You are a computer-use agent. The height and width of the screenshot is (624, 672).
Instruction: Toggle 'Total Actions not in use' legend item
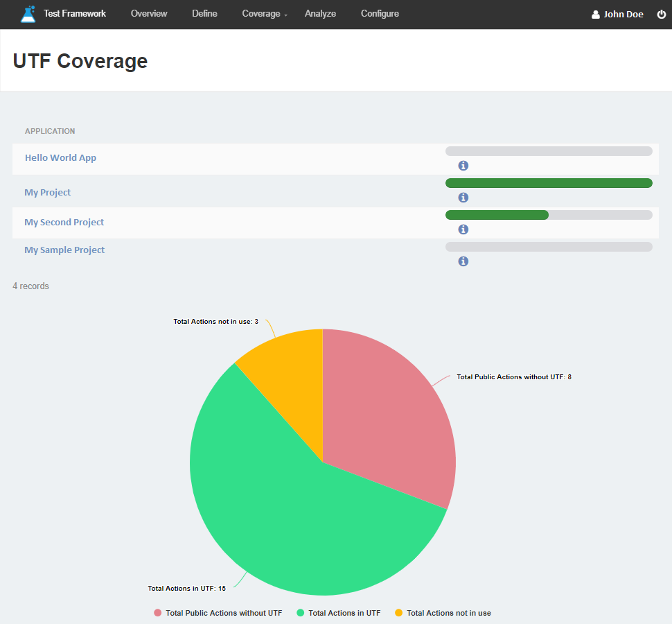442,613
